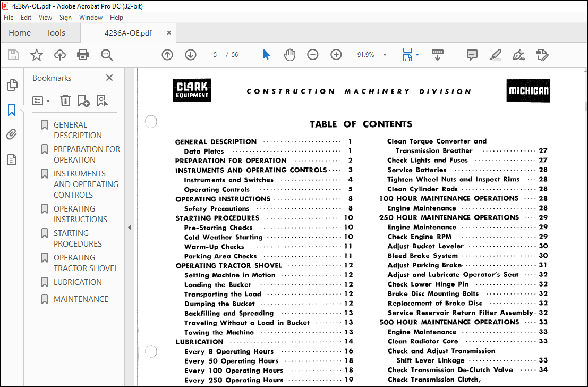Jump to INSTRUMENTS AND OPEREATING CONTROLS bookmark
This screenshot has width=588, height=387.
pos(86,184)
